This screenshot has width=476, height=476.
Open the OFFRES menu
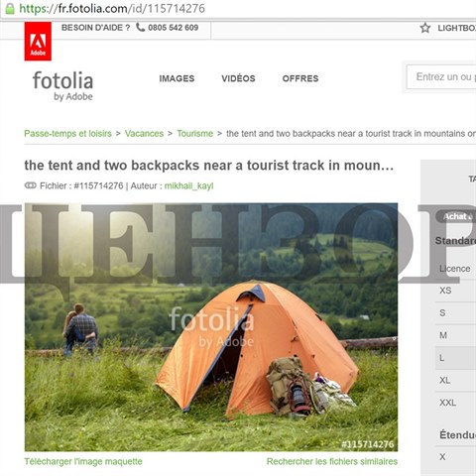click(300, 78)
